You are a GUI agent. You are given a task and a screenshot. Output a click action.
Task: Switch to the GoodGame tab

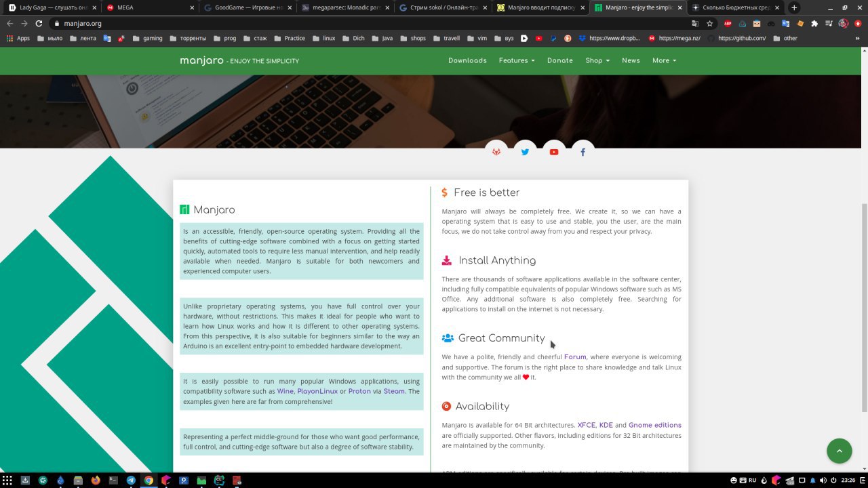(x=247, y=7)
